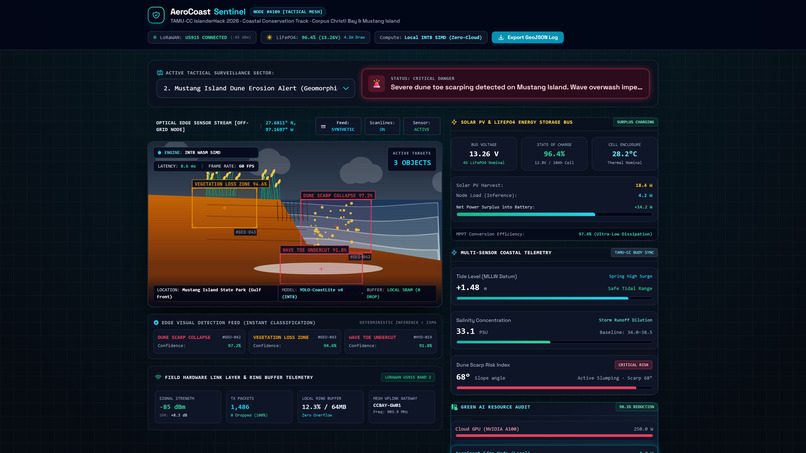Image resolution: width=806 pixels, height=453 pixels.
Task: Click the State of Charge 96.4% card
Action: click(x=554, y=154)
